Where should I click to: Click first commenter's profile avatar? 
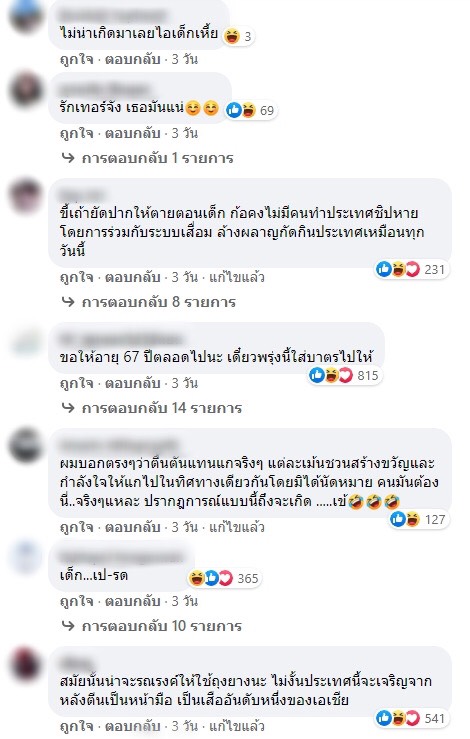tap(26, 17)
